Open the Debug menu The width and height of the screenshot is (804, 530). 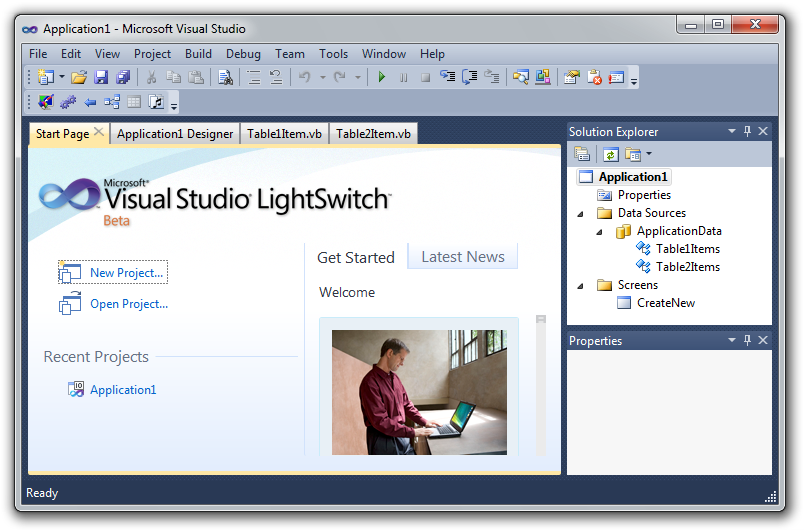click(243, 54)
